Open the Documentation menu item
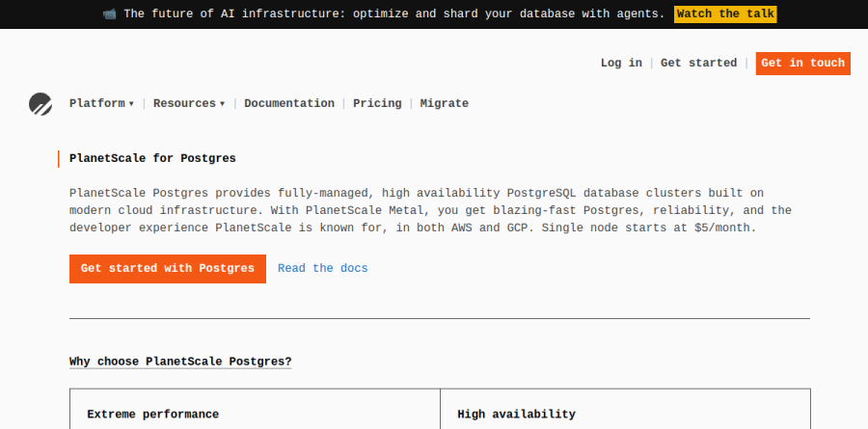The image size is (868, 429). point(289,103)
